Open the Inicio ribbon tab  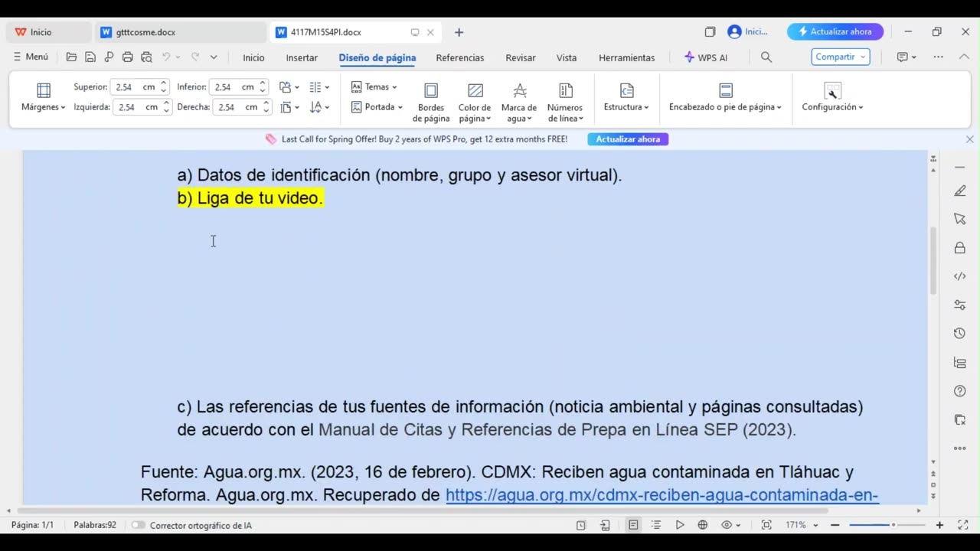(253, 57)
